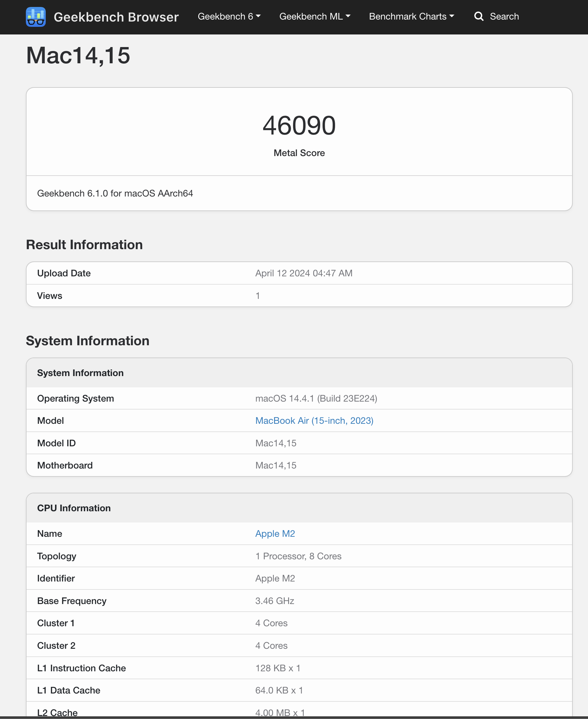Open the MacBook Air (15-inch, 2023) link

314,420
